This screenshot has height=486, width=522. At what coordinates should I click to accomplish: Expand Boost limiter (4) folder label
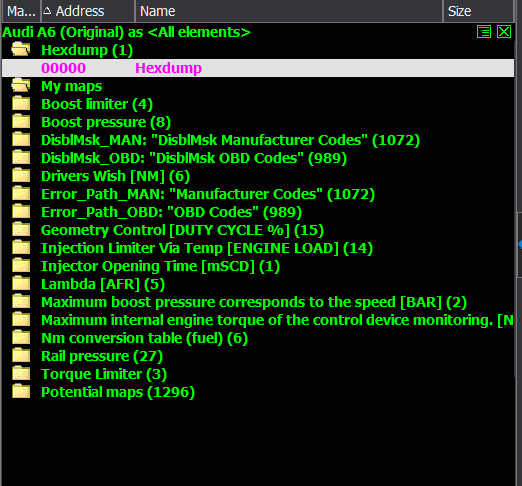pos(97,104)
